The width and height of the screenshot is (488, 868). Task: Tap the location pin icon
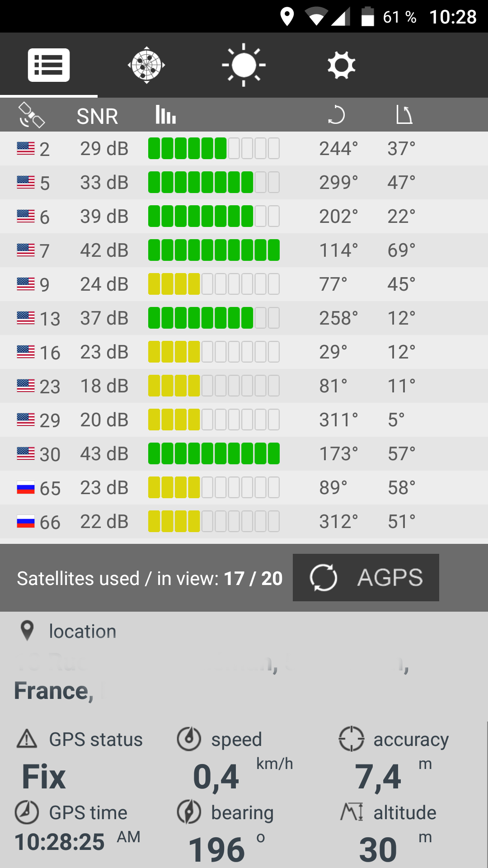pyautogui.click(x=27, y=631)
